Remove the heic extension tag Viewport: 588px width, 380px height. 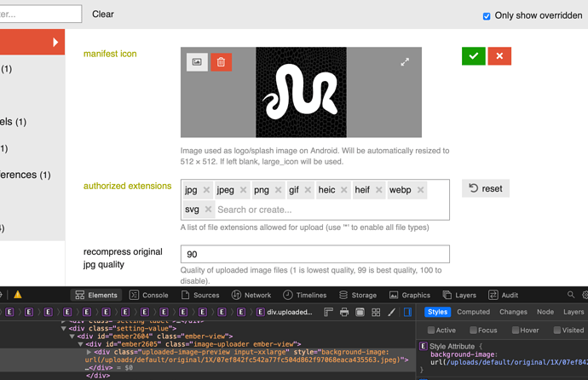343,190
